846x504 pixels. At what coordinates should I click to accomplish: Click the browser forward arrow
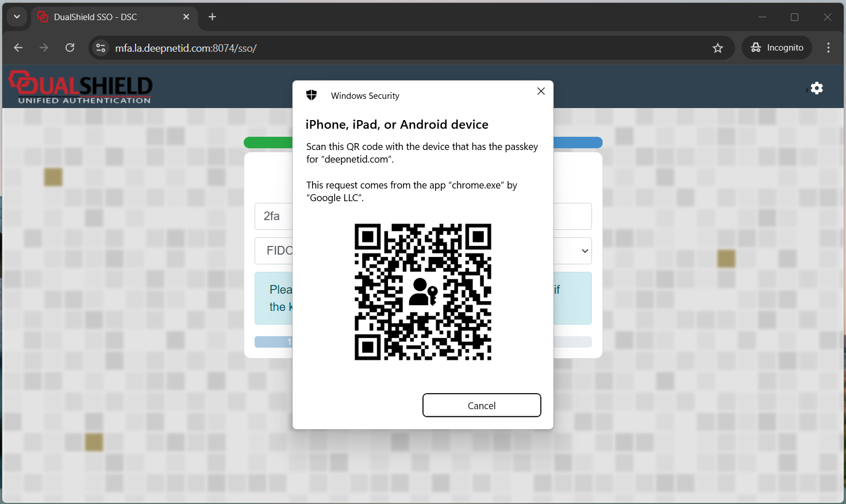44,48
